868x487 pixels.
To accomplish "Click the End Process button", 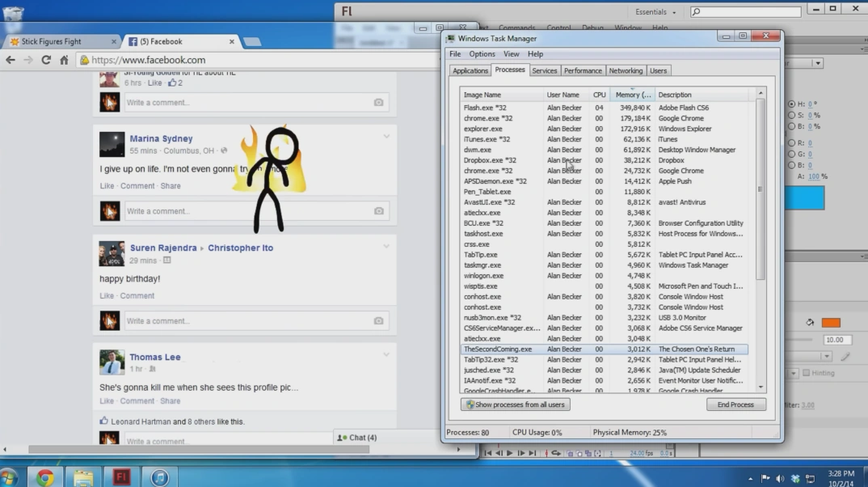I will click(x=735, y=404).
